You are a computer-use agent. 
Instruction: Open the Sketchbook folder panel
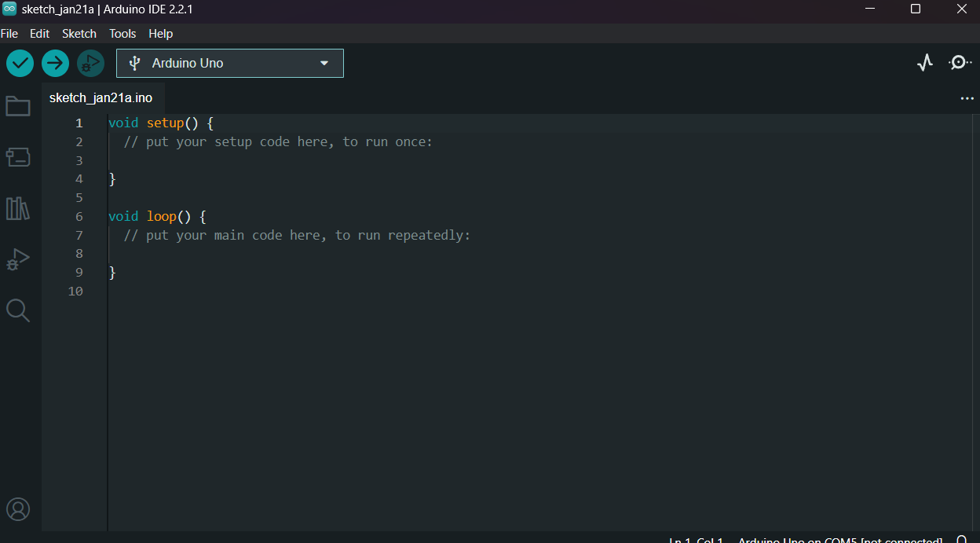coord(18,106)
